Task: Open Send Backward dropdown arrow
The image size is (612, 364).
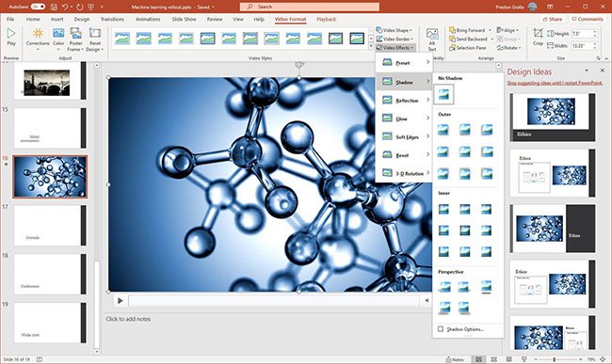Action: [491, 39]
